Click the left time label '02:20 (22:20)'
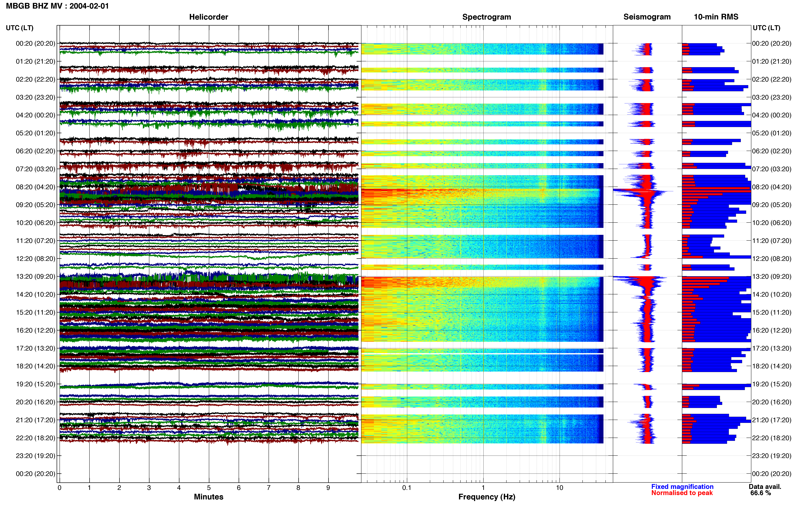The height and width of the screenshot is (508, 812). tap(36, 79)
